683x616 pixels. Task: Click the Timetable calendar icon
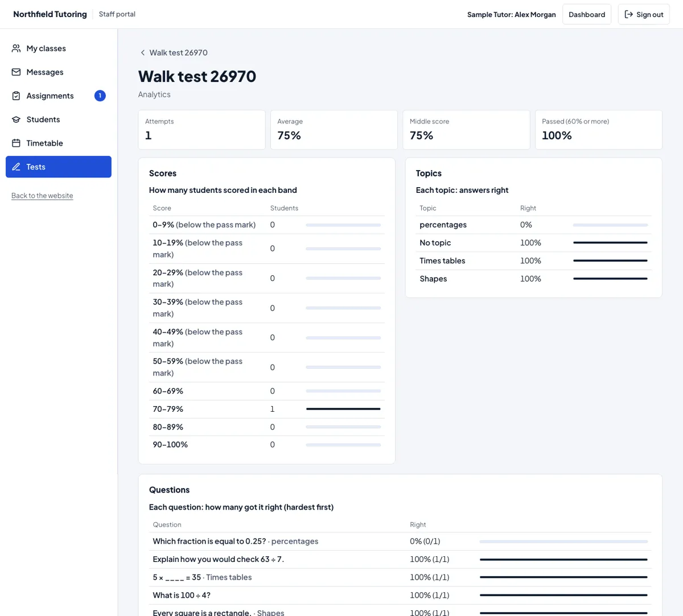coord(16,143)
